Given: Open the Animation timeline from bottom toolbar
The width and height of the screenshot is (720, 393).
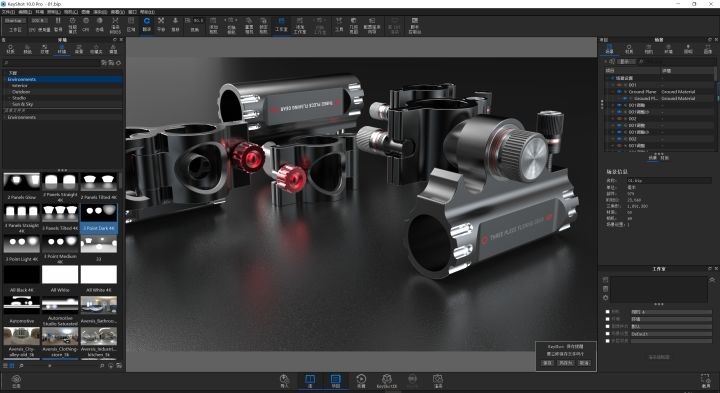Looking at the screenshot, I should (361, 381).
